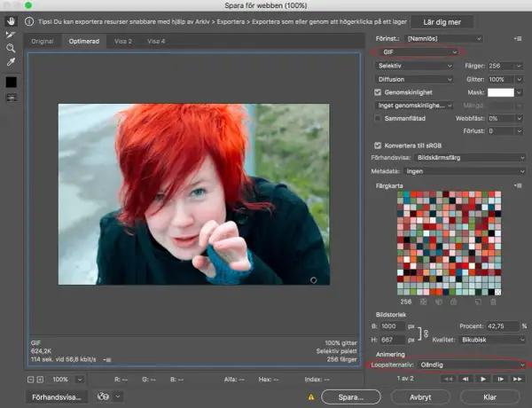Toggle slices visibility icon
The image size is (532, 408).
(12, 98)
